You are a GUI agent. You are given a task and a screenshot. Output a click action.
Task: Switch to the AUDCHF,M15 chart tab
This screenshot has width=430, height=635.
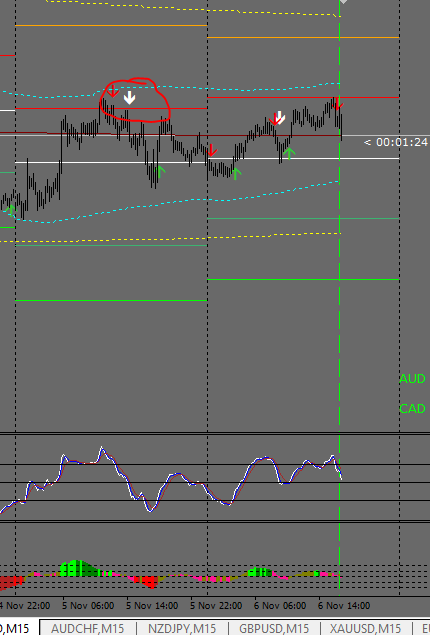pyautogui.click(x=87, y=628)
